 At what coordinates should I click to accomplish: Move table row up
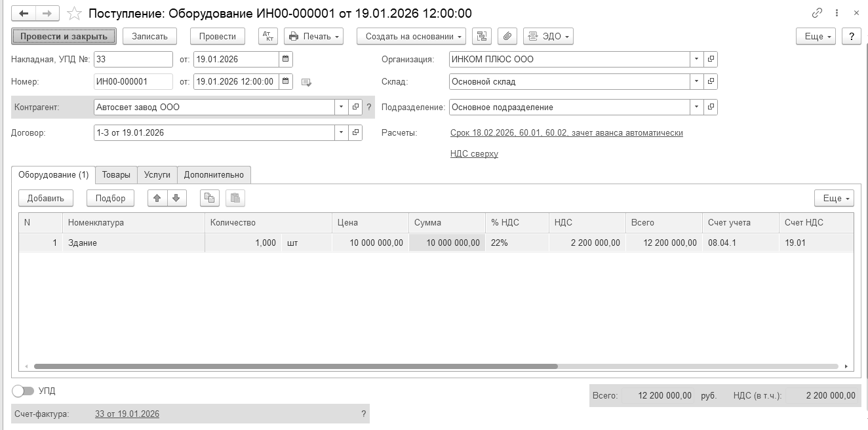click(157, 198)
